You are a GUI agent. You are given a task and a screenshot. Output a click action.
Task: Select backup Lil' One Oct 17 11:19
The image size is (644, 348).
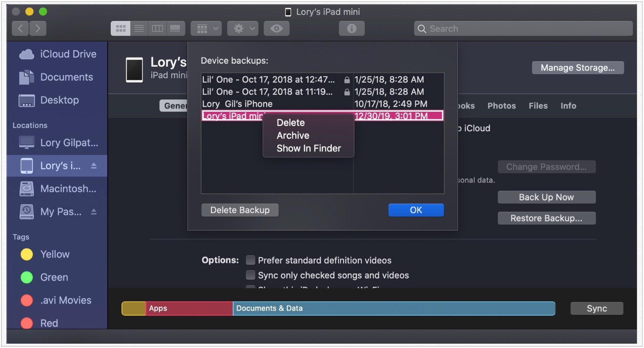323,92
